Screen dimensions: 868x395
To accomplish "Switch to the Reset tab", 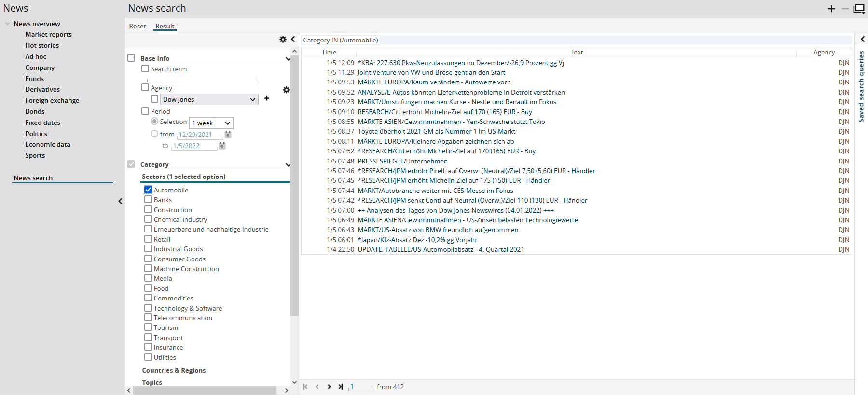I will coord(138,27).
